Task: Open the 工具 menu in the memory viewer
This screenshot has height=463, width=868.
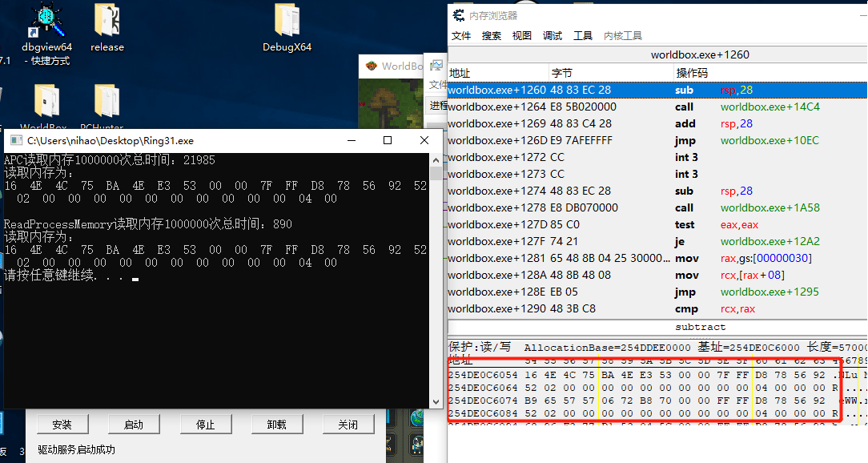Action: 583,36
